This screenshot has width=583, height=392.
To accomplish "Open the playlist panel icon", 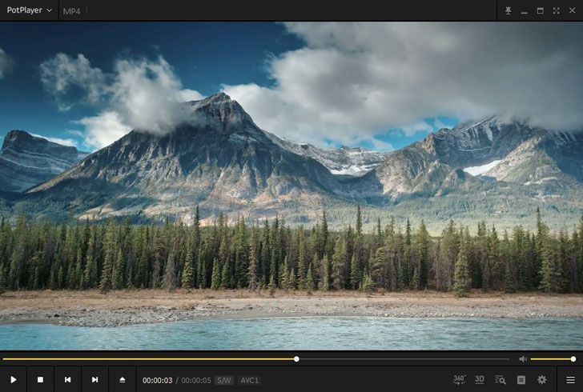I will (521, 379).
